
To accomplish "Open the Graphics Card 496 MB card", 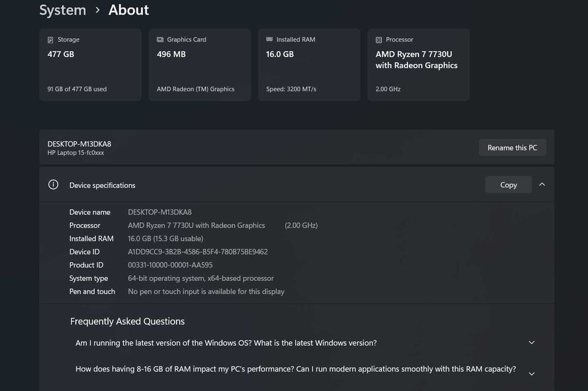I will [199, 65].
